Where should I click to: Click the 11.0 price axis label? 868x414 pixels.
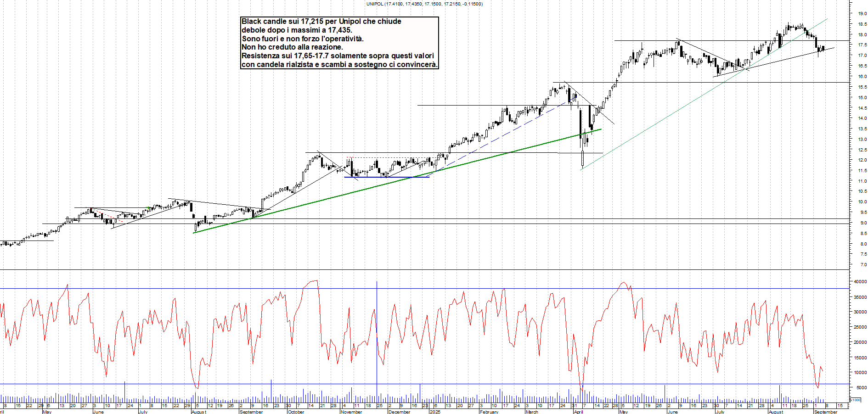tap(862, 181)
